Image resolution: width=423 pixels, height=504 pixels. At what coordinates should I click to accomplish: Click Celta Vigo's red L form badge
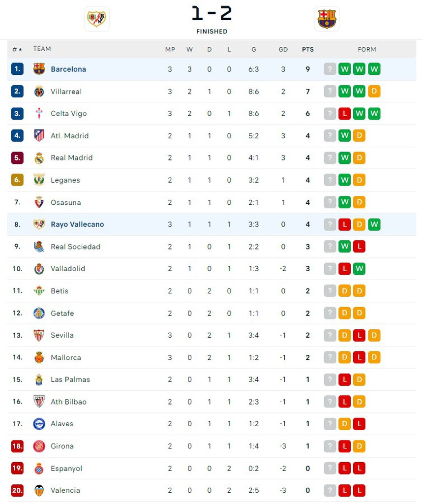click(345, 114)
